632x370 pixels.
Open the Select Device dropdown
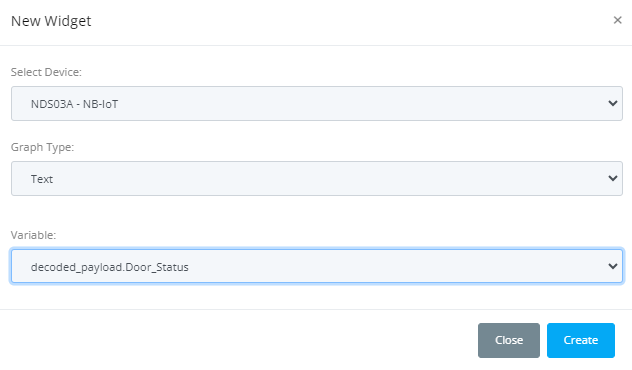point(317,104)
